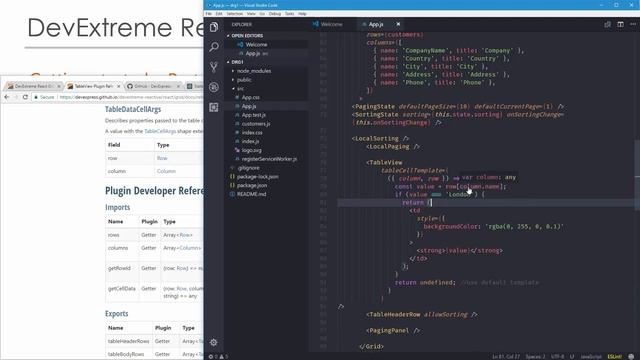This screenshot has width=640, height=360.
Task: Click the Ln 81 cursor position in status bar
Action: point(506,357)
